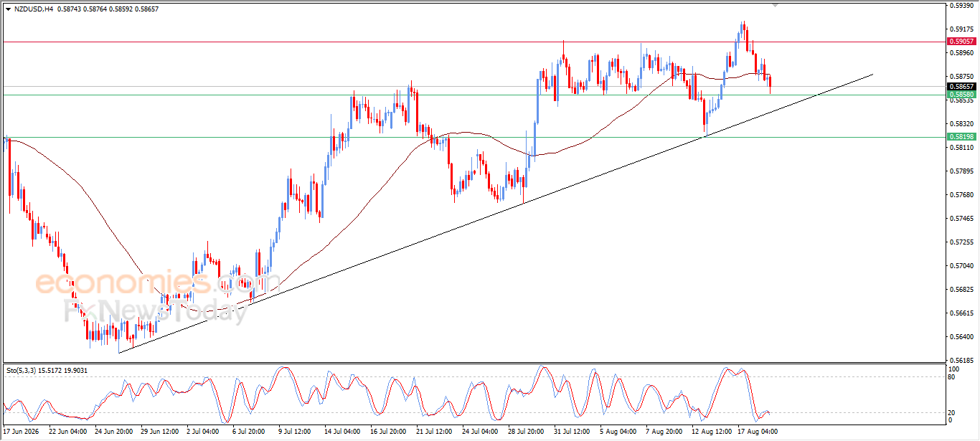980x441 pixels.
Task: Click the 7 Aug 20:00 time label
Action: (x=663, y=432)
